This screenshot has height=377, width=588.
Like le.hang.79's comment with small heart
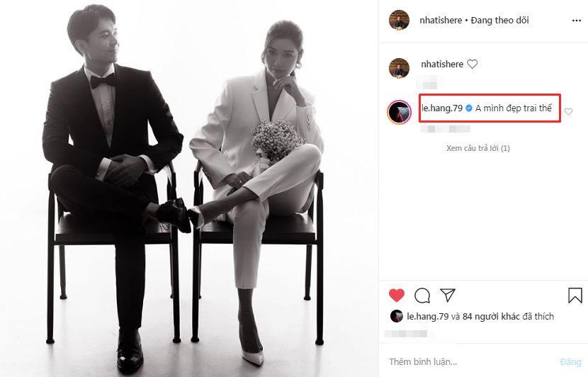coord(568,111)
